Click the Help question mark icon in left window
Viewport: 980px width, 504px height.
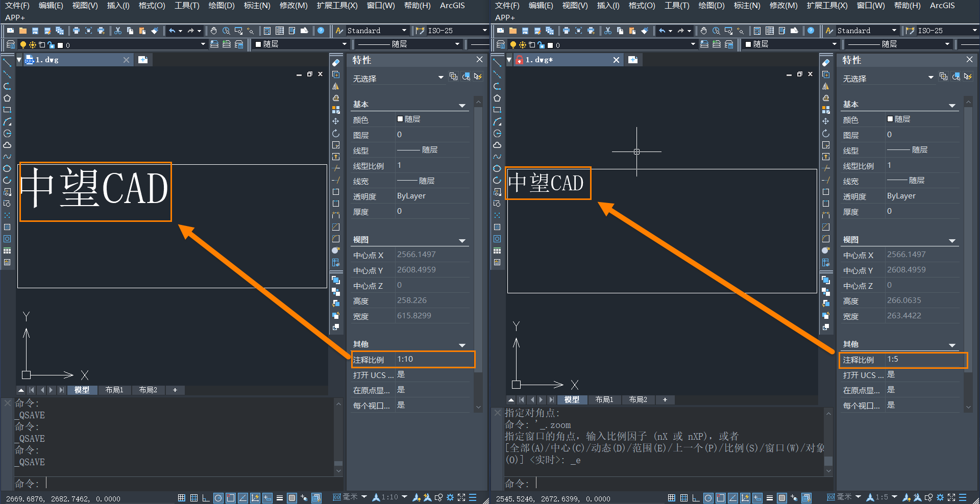tap(321, 31)
